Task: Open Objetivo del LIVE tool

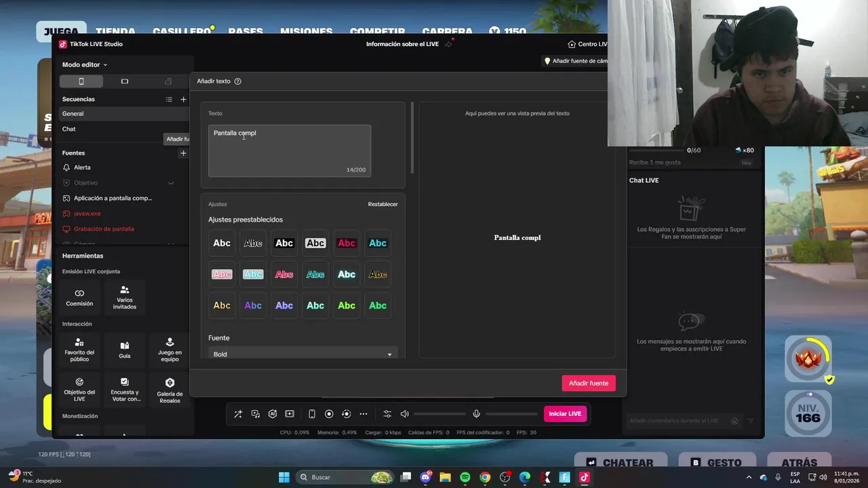Action: pyautogui.click(x=79, y=389)
